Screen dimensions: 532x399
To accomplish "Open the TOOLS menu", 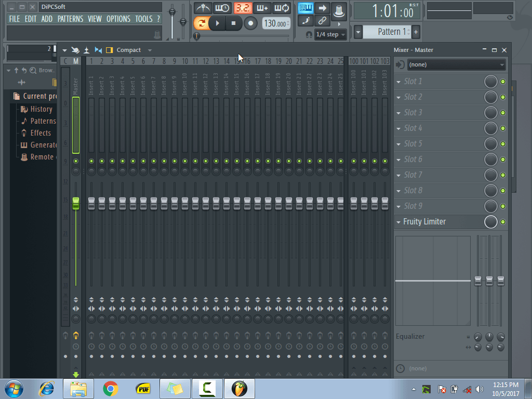I will click(x=144, y=19).
